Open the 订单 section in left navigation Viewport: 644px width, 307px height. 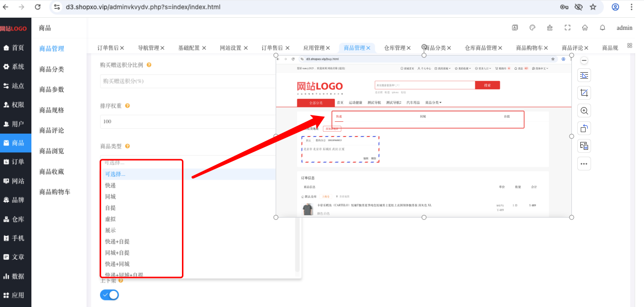pyautogui.click(x=16, y=162)
